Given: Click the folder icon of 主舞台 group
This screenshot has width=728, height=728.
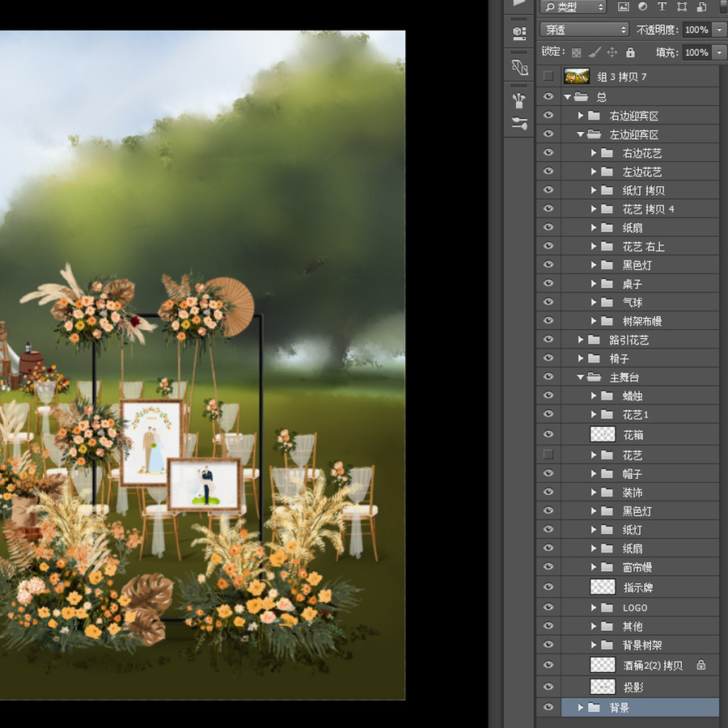Looking at the screenshot, I should (594, 377).
